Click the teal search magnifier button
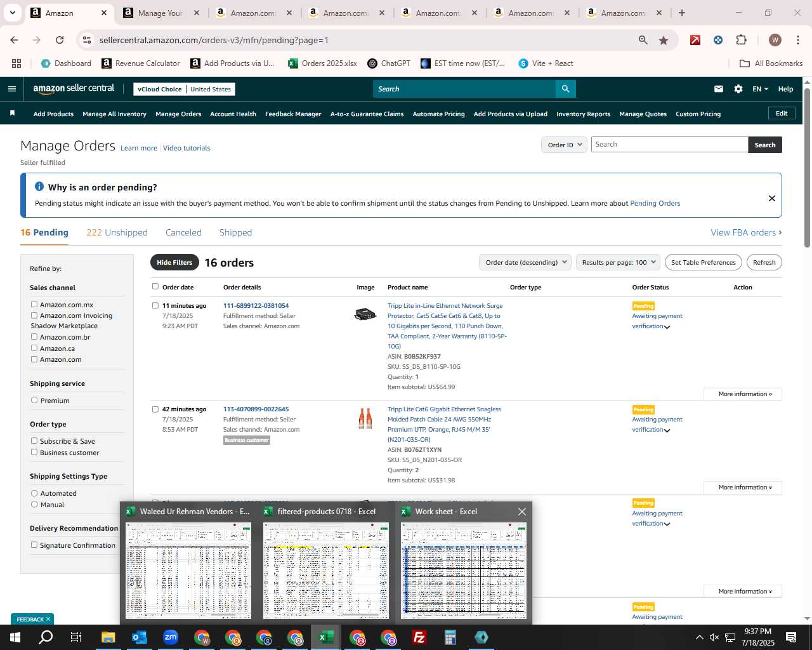This screenshot has height=650, width=812. pos(566,89)
